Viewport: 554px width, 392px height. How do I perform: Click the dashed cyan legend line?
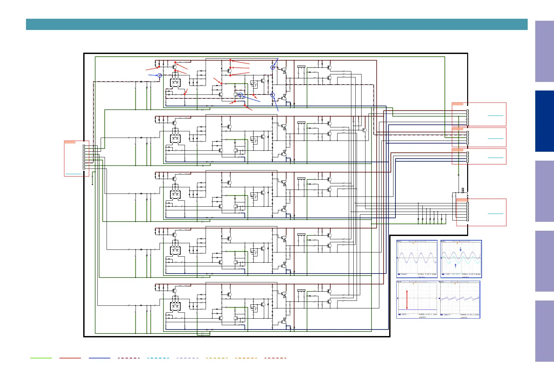(x=158, y=358)
